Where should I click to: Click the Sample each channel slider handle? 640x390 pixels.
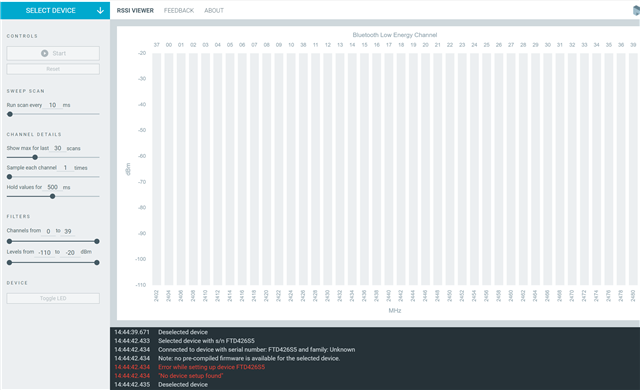(9, 177)
